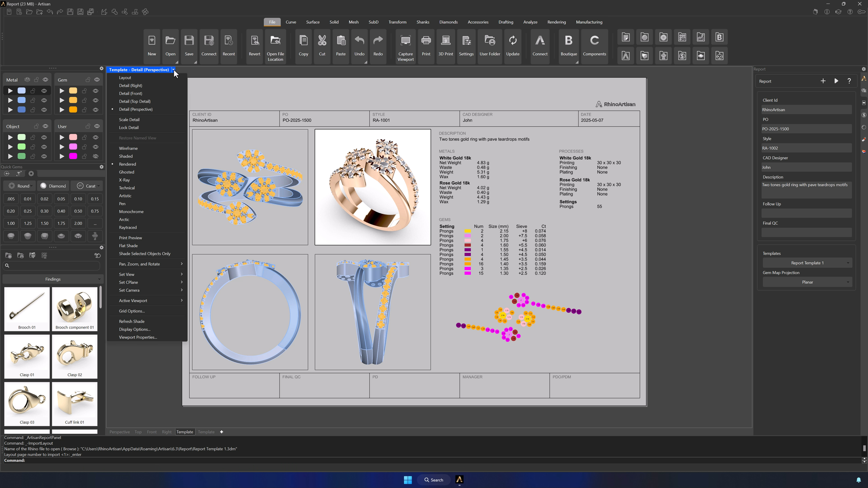Toggle visibility eye for Gem group
This screenshot has width=868, height=488.
[x=97, y=80]
